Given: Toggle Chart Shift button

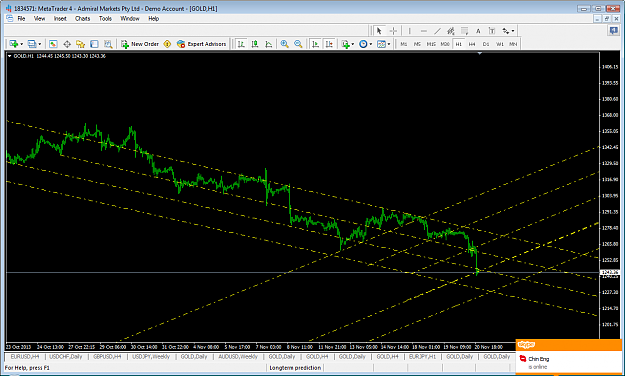Looking at the screenshot, I should [x=329, y=44].
